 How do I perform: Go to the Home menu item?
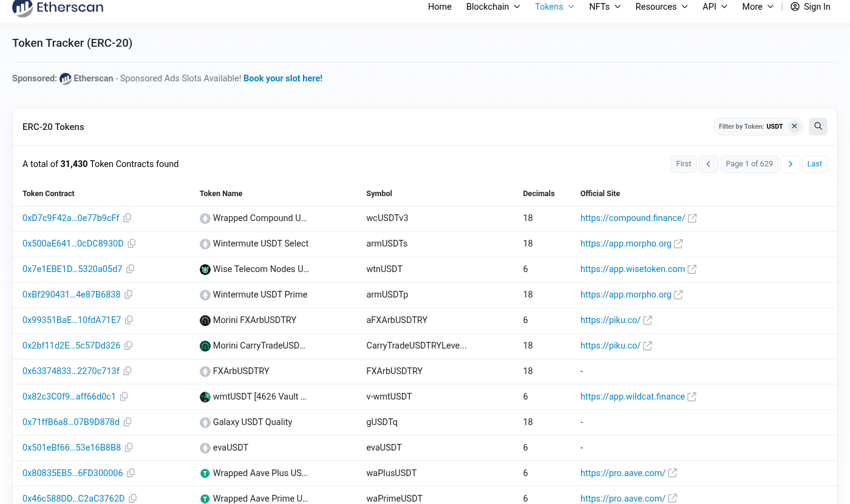point(440,7)
